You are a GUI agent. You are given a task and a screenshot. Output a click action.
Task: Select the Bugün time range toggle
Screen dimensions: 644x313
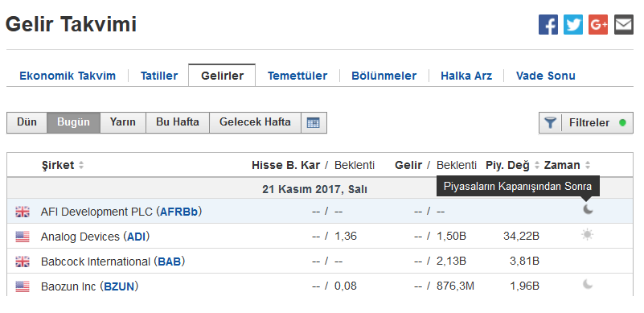[x=73, y=122]
